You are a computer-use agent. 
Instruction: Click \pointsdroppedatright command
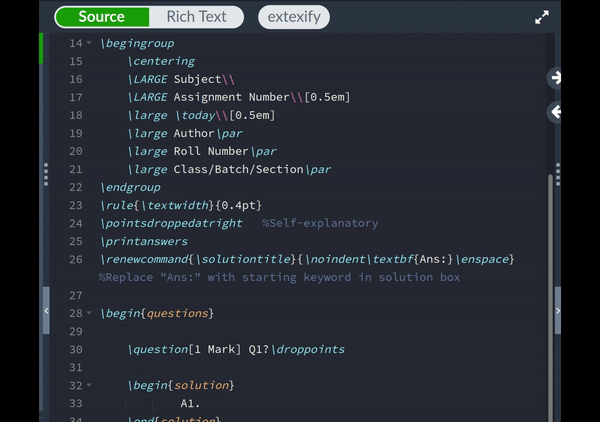coord(171,223)
